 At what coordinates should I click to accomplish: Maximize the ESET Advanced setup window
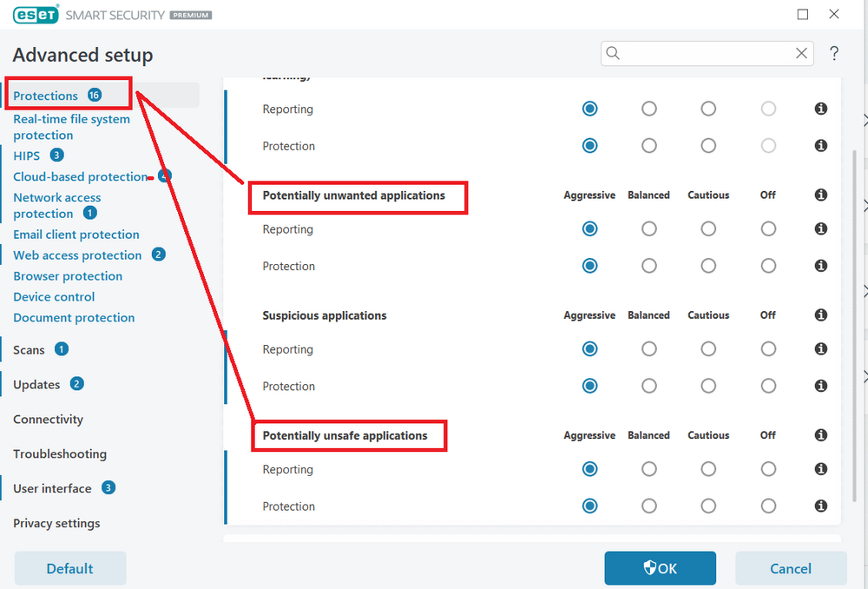(803, 15)
